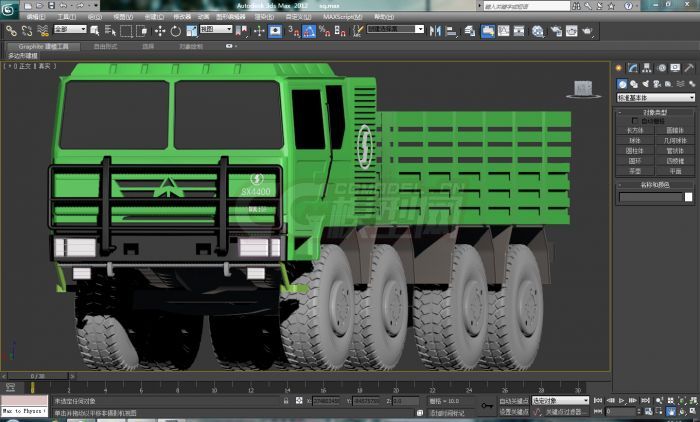
Task: Create a Cylinder primitive button
Action: pos(635,151)
